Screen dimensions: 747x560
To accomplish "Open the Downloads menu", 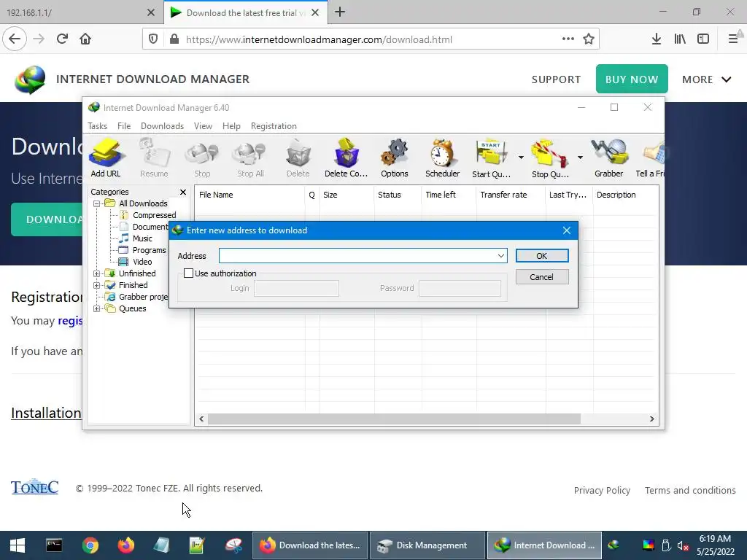I will 162,126.
